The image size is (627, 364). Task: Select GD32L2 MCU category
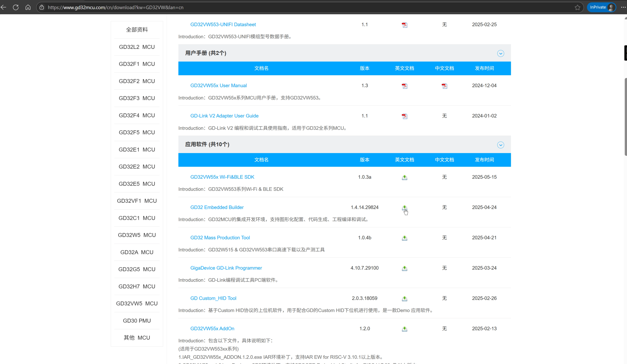click(x=137, y=47)
